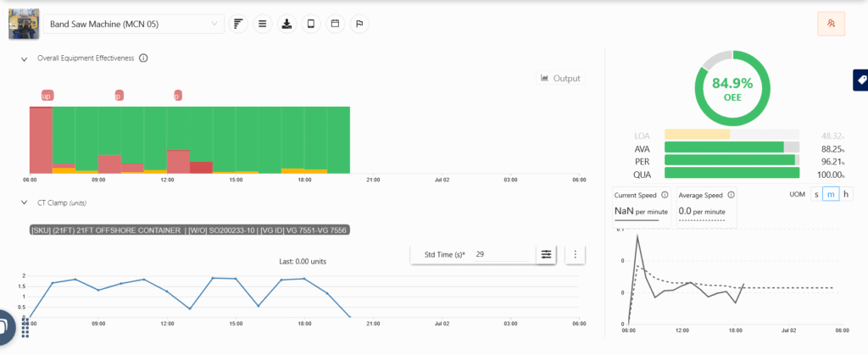Click the flag icon in toolbar
The width and height of the screenshot is (868, 355).
coord(359,24)
